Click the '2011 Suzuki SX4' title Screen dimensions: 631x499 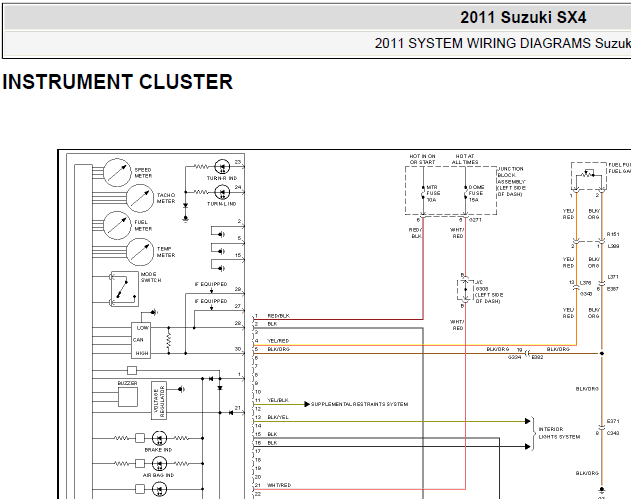coord(523,17)
